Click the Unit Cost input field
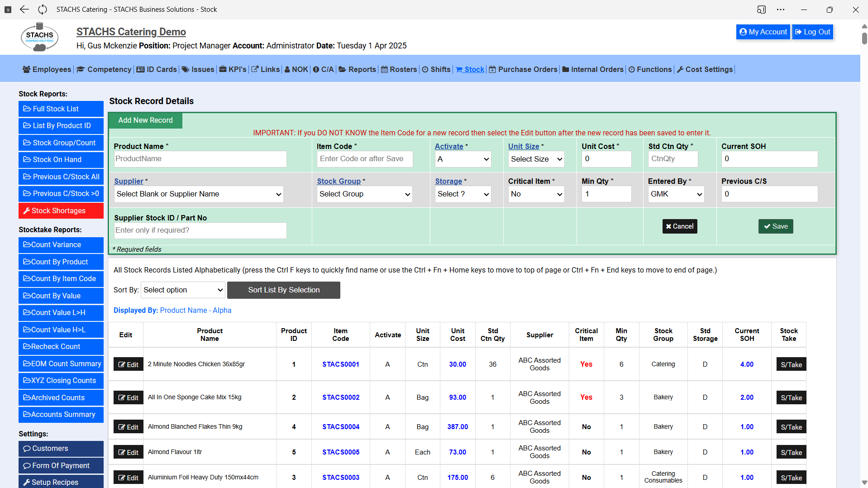This screenshot has height=488, width=868. (x=606, y=159)
